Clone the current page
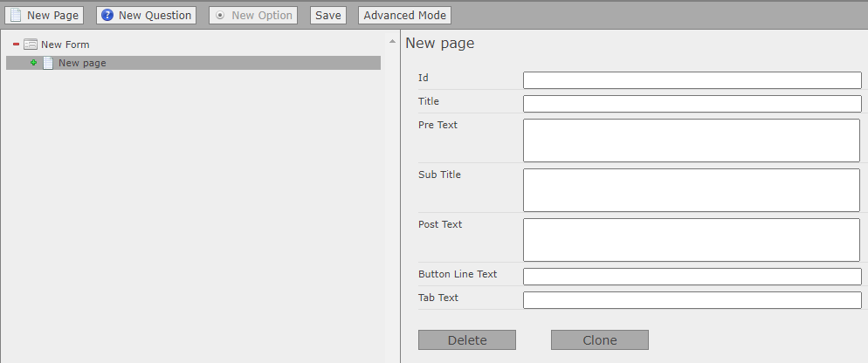Screen dimensions: 868x363 (x=600, y=340)
